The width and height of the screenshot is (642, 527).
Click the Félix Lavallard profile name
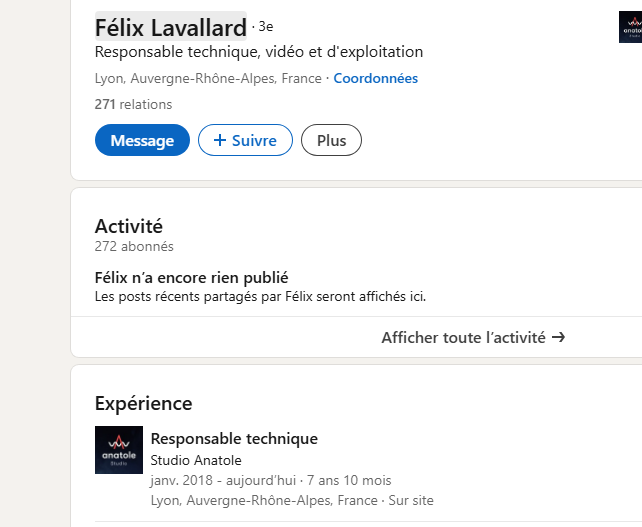[x=170, y=27]
